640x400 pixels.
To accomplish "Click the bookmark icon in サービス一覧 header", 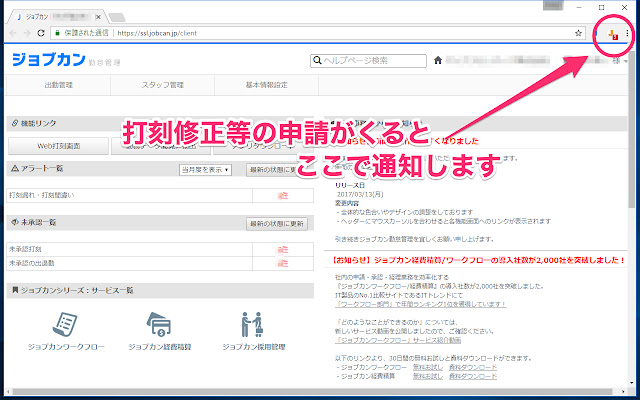I will [15, 290].
